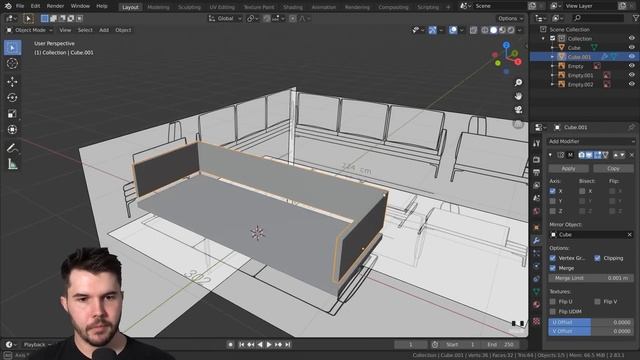
Task: Open the Object Mode dropdown
Action: tap(30, 30)
